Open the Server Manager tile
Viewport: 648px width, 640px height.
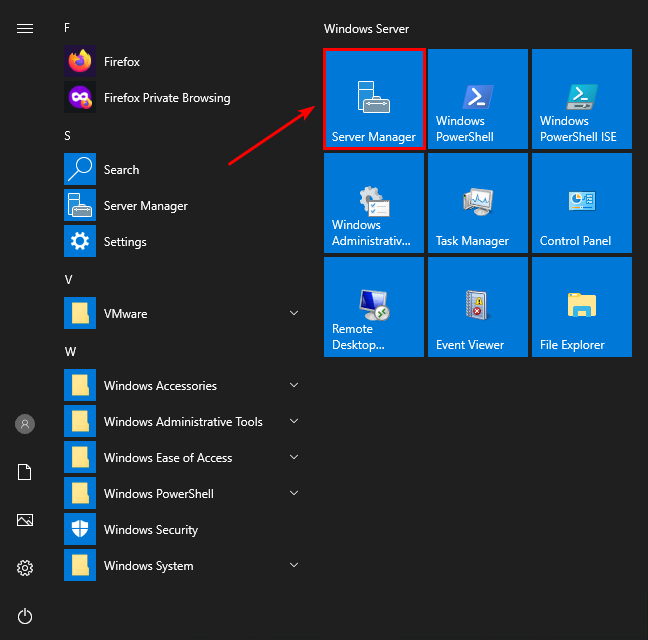(x=374, y=100)
